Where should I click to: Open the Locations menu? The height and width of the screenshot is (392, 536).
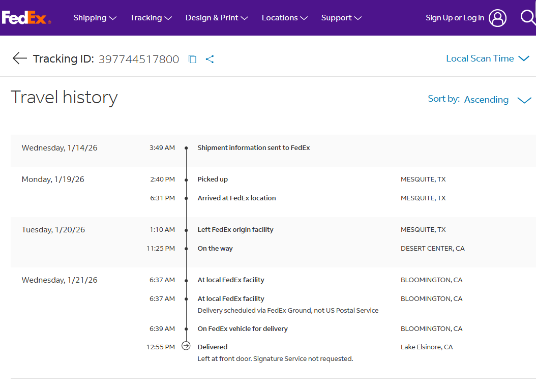(x=284, y=18)
